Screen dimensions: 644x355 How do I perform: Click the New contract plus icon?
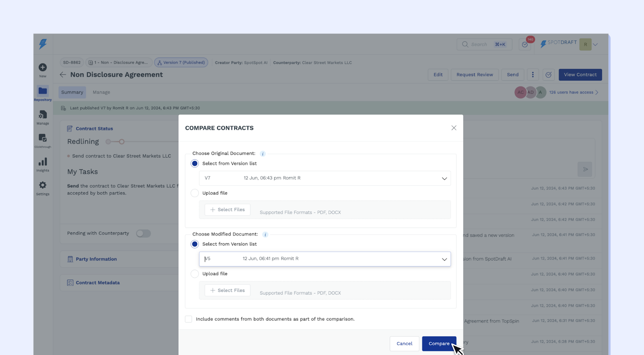coord(43,68)
